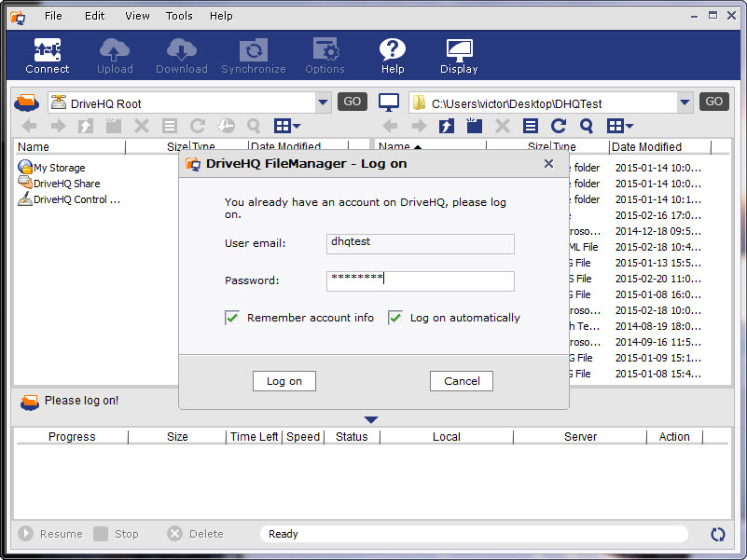This screenshot has width=747, height=560.
Task: Uncheck Remember account info checkbox
Action: 232,318
